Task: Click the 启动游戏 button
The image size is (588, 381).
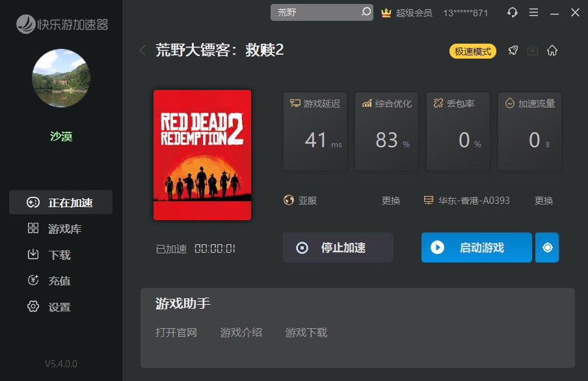Action: point(477,247)
